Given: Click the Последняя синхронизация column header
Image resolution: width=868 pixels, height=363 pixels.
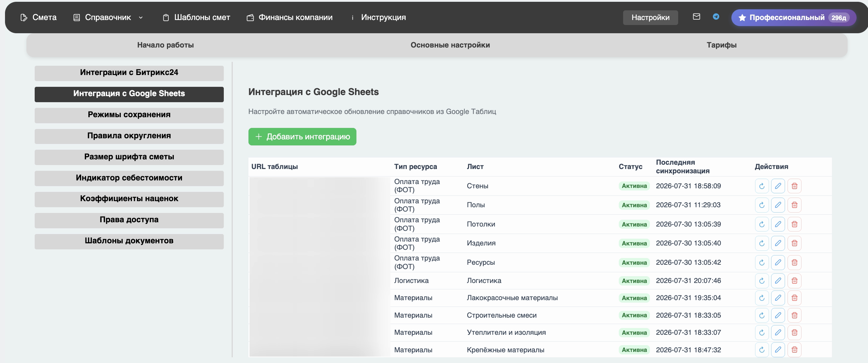Looking at the screenshot, I should pyautogui.click(x=682, y=166).
